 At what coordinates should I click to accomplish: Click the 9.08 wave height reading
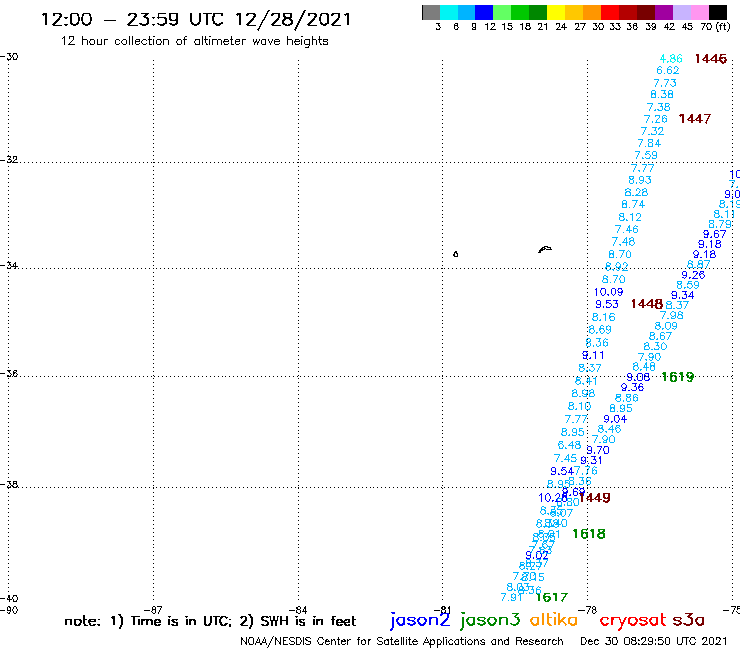[x=638, y=377]
